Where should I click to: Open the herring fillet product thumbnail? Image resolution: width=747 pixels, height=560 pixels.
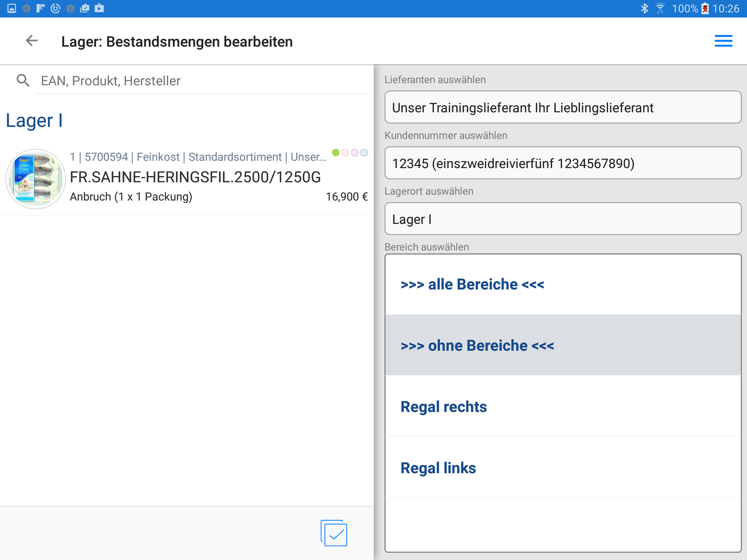click(36, 179)
